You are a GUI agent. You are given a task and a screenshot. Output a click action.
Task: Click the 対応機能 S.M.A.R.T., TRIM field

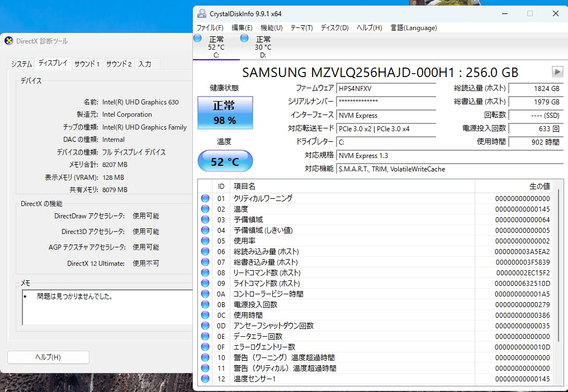click(x=449, y=169)
